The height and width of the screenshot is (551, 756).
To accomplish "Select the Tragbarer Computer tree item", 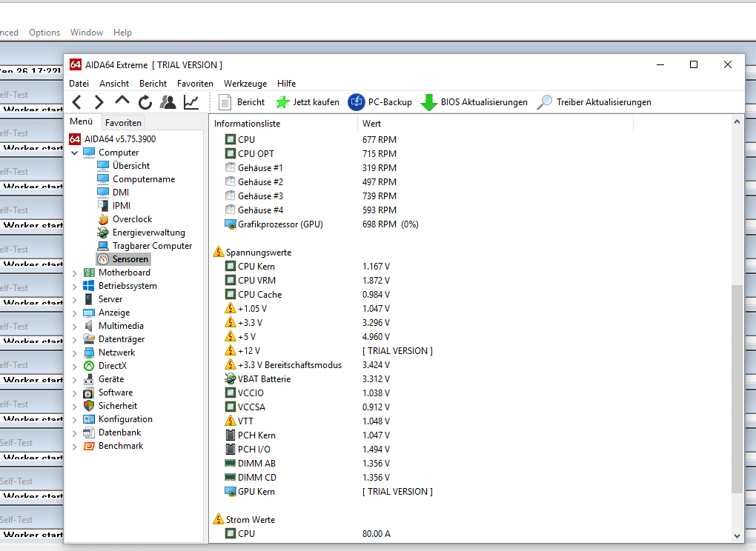I will click(145, 246).
